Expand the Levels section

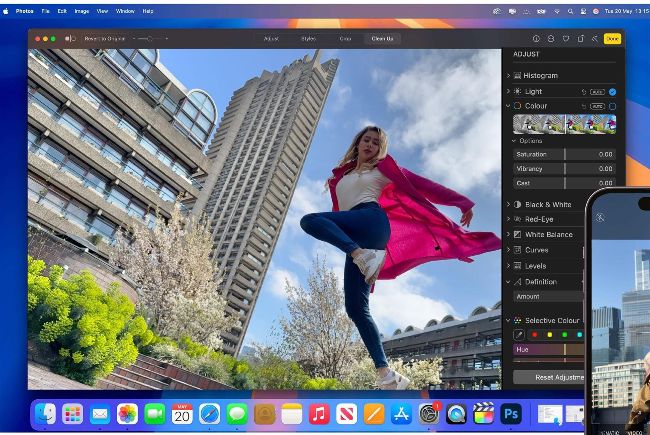pos(509,266)
